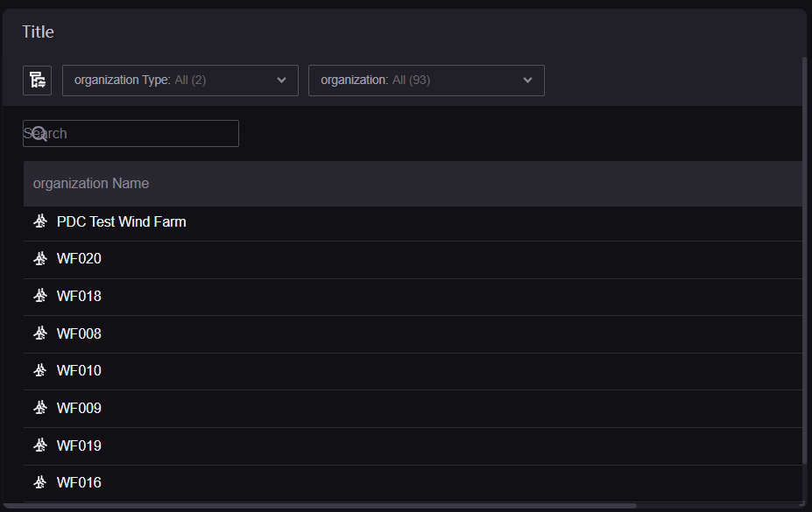This screenshot has width=812, height=512.
Task: Click wind turbine icon next to WF016
Action: click(x=40, y=482)
